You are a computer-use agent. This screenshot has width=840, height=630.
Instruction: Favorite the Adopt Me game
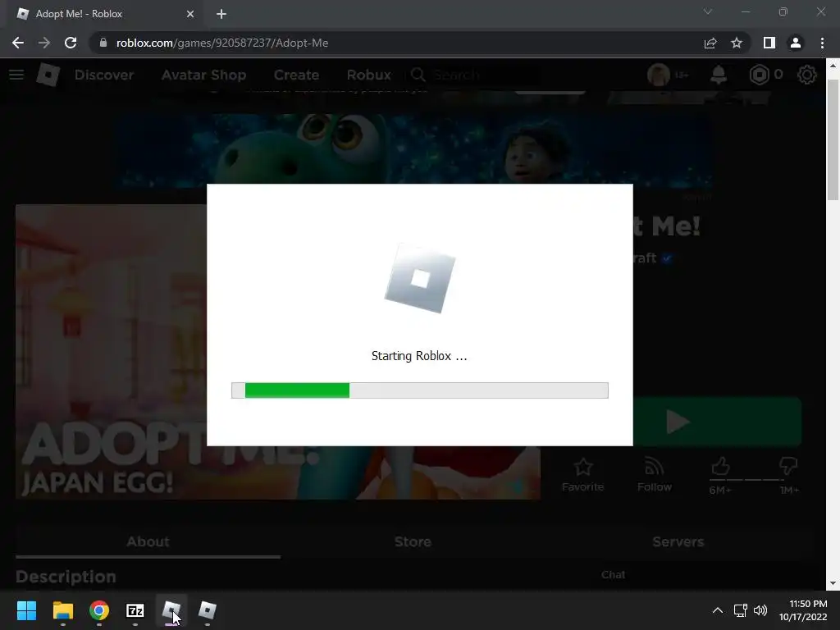[x=583, y=475]
